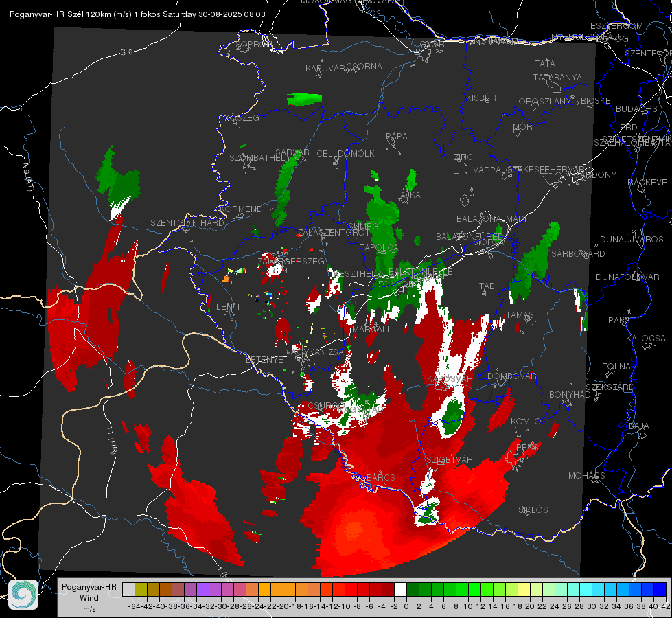Click the TOLNA city label
672x618 pixels.
tap(616, 366)
